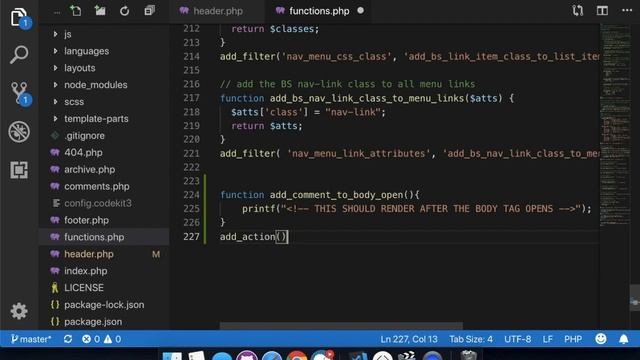640x360 pixels.
Task: Open package.json in the file tree
Action: (x=93, y=322)
